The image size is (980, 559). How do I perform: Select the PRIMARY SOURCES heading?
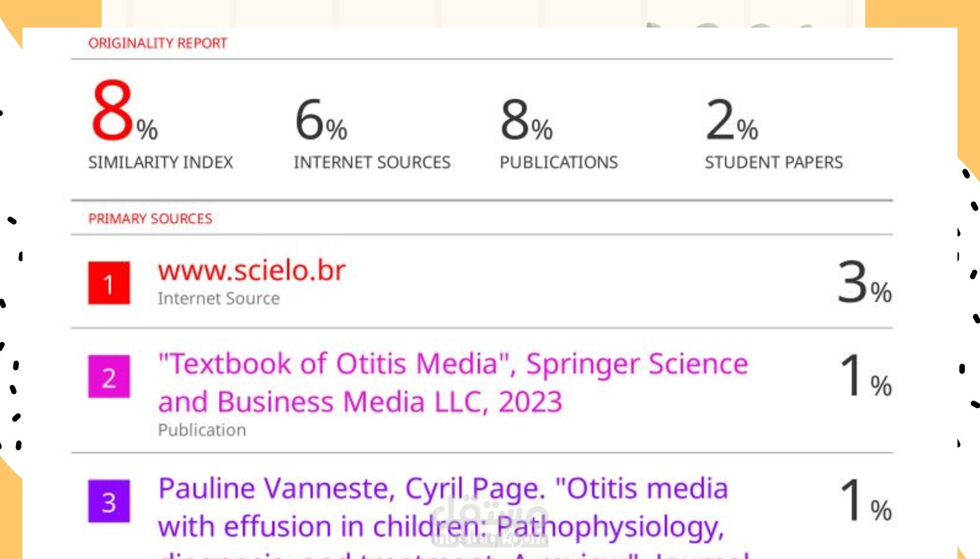tap(150, 219)
